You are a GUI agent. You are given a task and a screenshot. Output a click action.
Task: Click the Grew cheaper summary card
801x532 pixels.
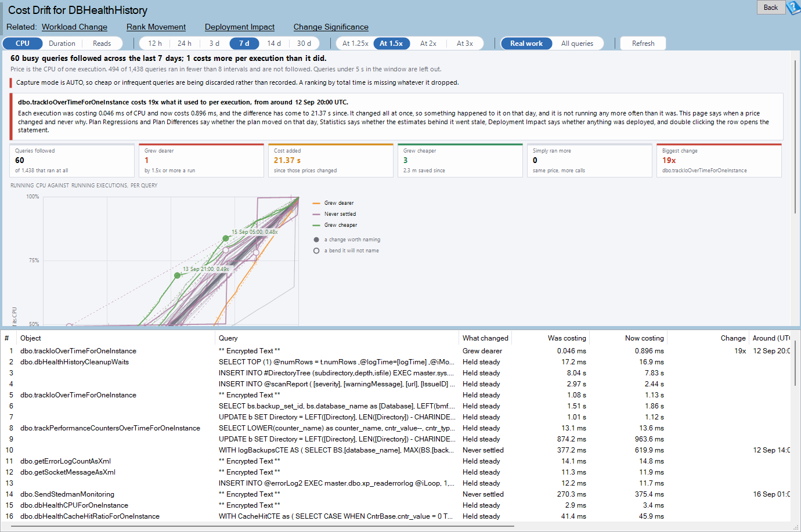point(460,160)
